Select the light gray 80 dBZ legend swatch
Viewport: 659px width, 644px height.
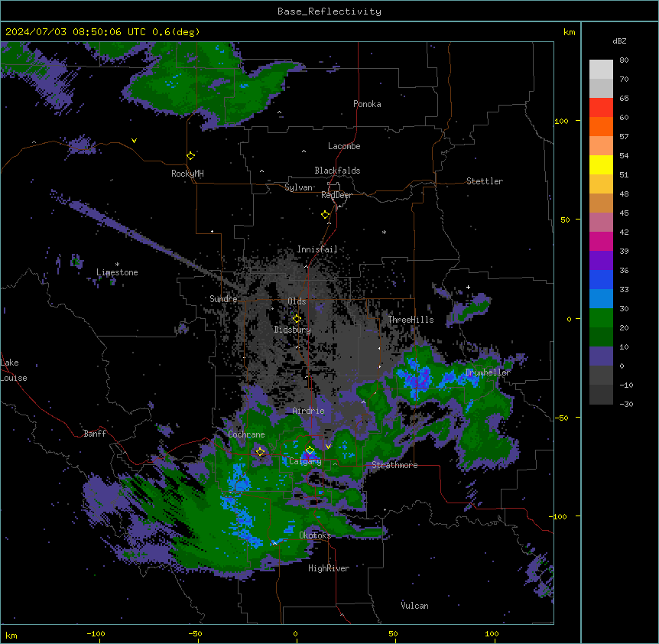601,69
